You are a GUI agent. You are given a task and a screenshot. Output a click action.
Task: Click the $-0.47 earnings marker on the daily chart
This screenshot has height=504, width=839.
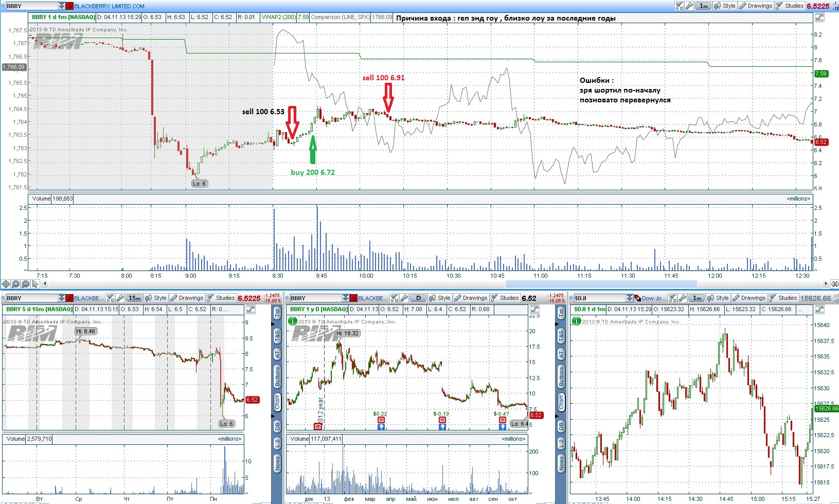pyautogui.click(x=502, y=420)
